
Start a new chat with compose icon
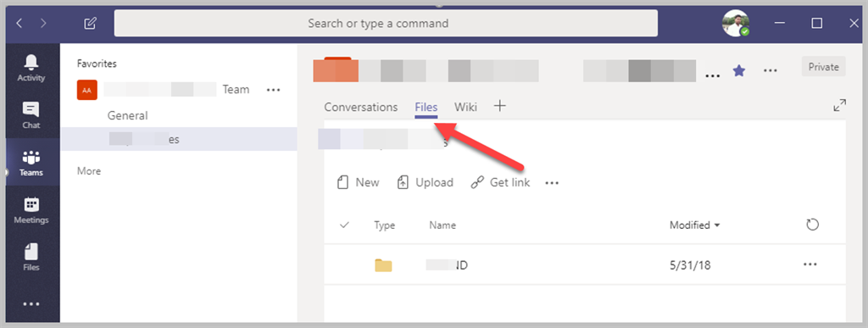(x=90, y=23)
